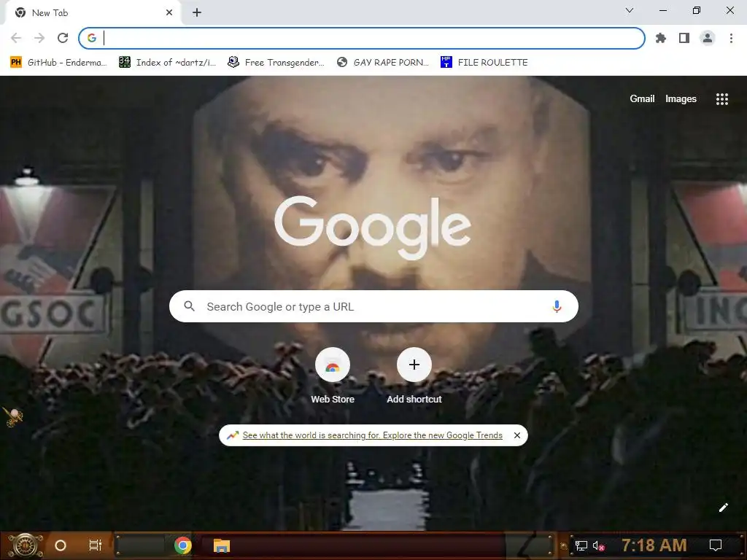Screen dimensions: 747x560
Task: Show the Chrome side panel
Action: pyautogui.click(x=684, y=38)
